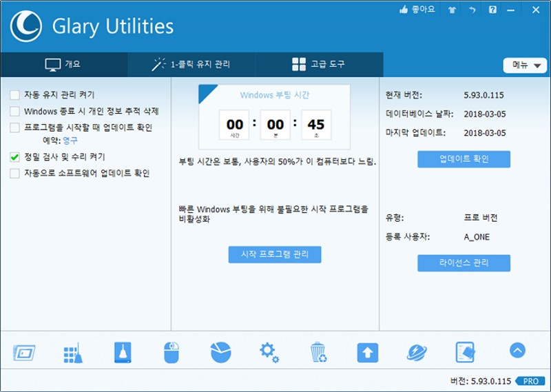Open the upward arrow software update icon
This screenshot has width=551, height=392.
click(x=368, y=353)
